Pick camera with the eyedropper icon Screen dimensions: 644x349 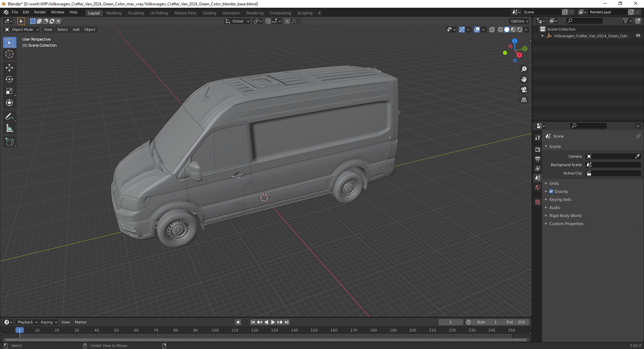[x=637, y=156]
